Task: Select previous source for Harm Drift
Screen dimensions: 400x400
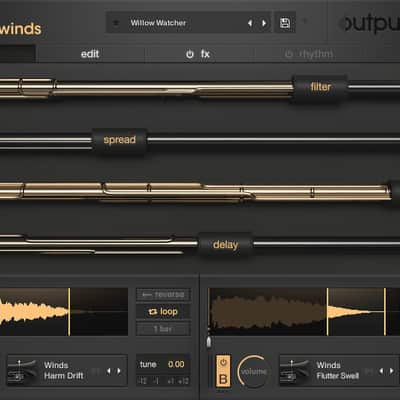Action: (108, 371)
